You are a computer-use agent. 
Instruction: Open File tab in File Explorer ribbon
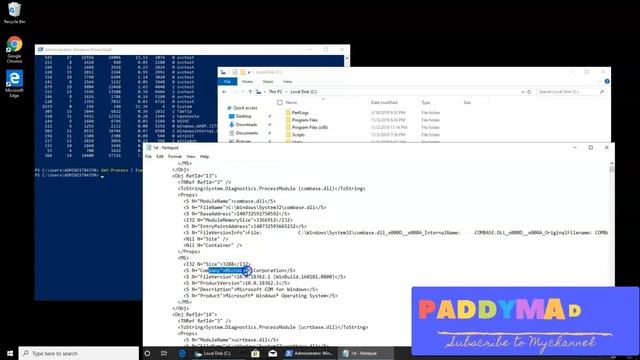[x=227, y=82]
